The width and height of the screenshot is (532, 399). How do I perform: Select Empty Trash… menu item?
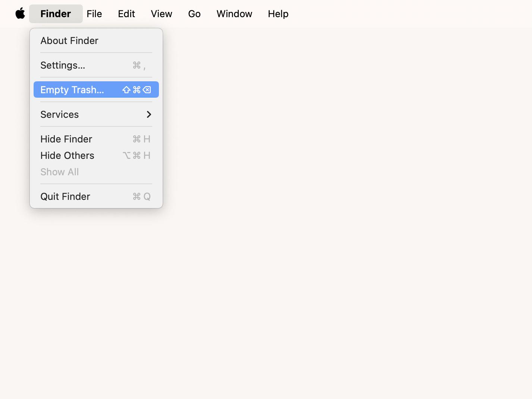(x=96, y=90)
